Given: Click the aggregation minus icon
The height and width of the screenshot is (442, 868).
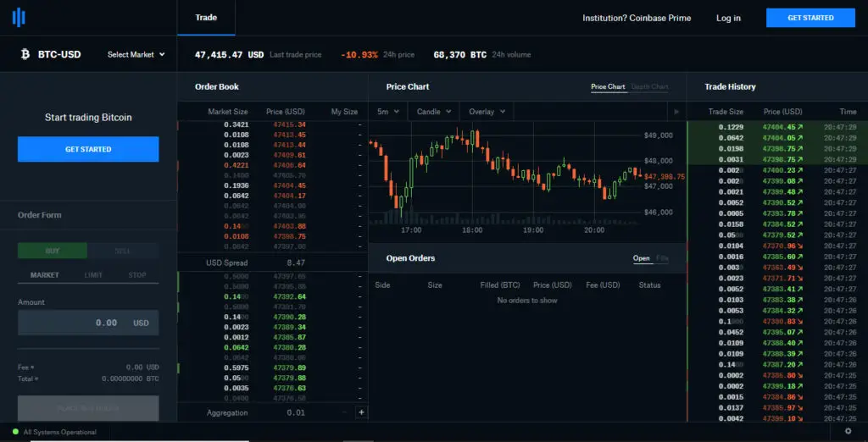Looking at the screenshot, I should pos(344,412).
